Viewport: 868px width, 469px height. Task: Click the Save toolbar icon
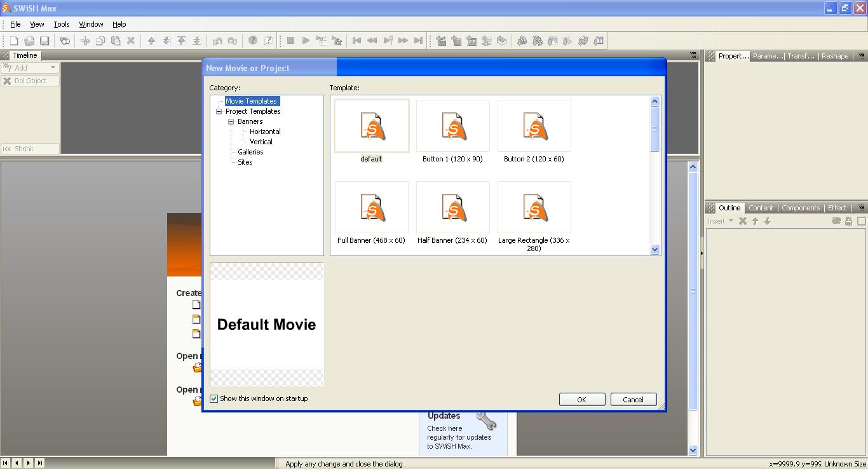point(44,41)
